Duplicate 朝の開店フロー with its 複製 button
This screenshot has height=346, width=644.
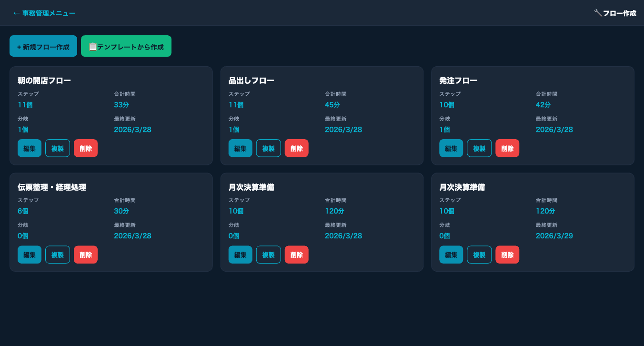coord(58,148)
